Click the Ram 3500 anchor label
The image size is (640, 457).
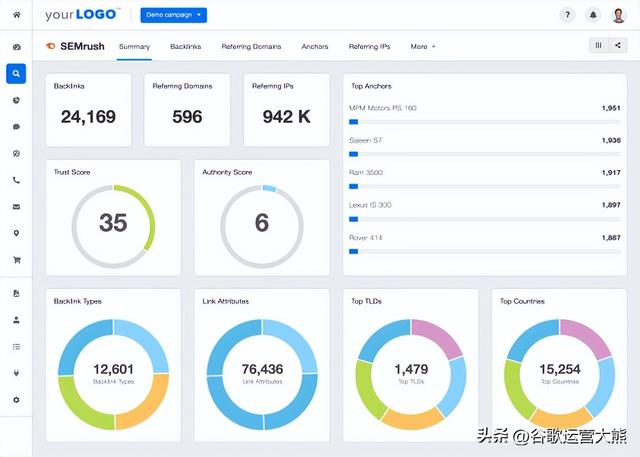pos(366,173)
